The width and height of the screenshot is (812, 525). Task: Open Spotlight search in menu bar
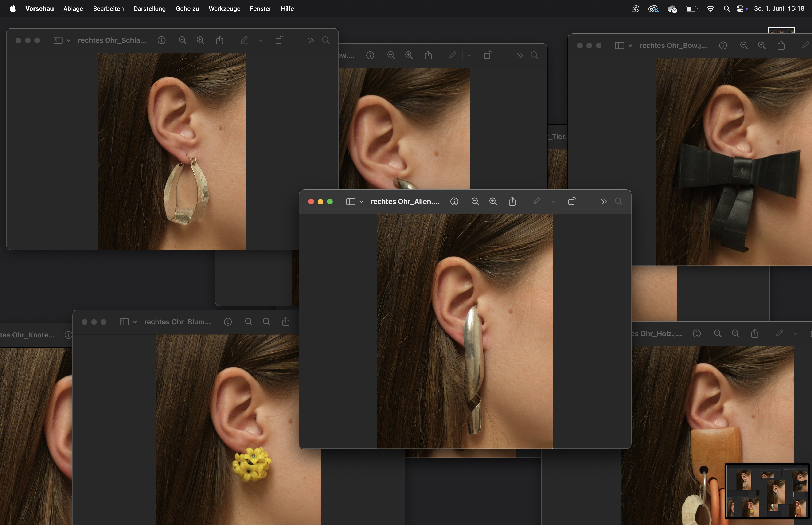[x=726, y=8]
